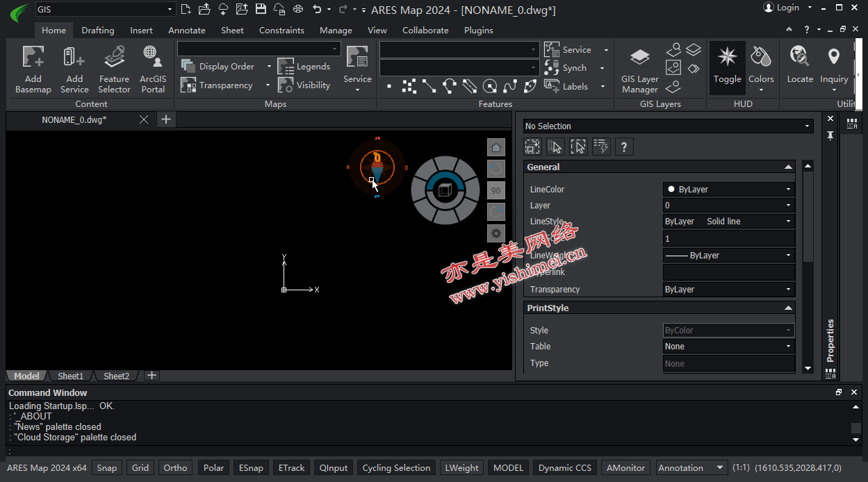Click the Legends icon
The height and width of the screenshot is (482, 868).
point(286,67)
